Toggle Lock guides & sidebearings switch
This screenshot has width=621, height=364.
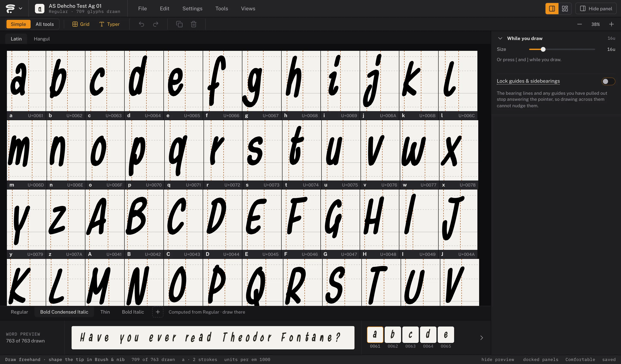608,81
